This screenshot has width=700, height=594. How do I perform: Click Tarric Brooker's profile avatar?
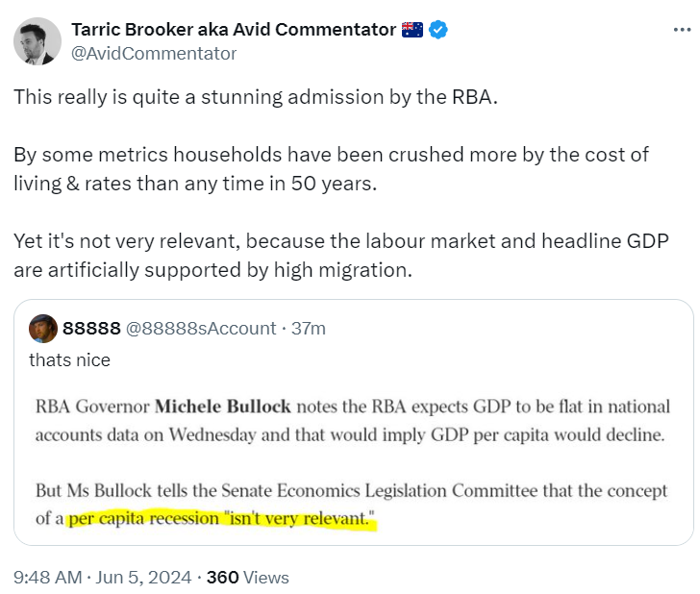(37, 41)
